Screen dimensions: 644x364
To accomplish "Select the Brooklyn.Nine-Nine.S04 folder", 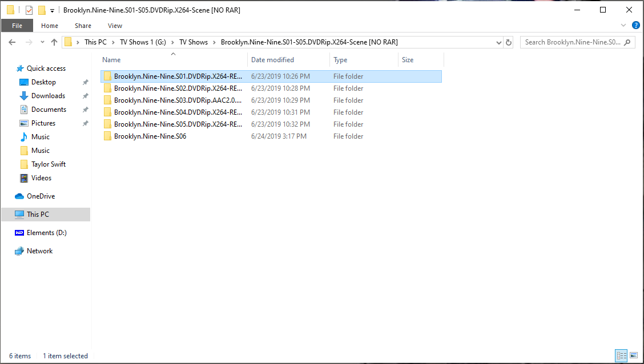I will pyautogui.click(x=271, y=112).
